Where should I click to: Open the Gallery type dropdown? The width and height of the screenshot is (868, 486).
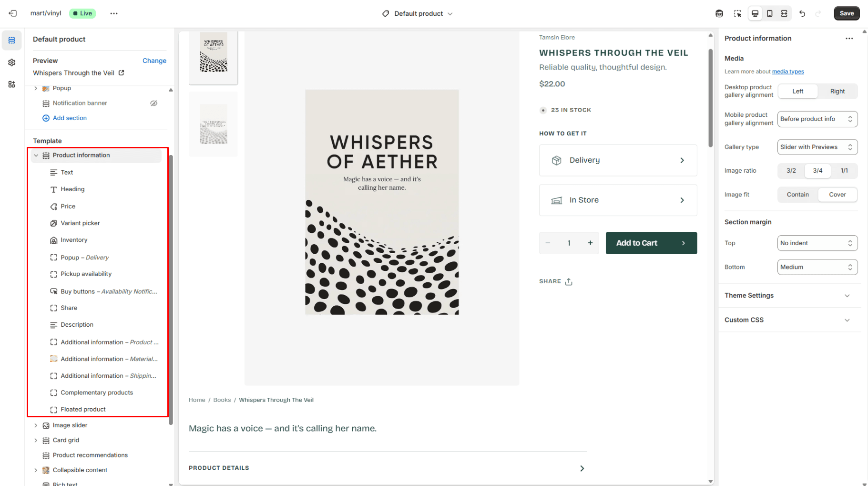pyautogui.click(x=817, y=147)
